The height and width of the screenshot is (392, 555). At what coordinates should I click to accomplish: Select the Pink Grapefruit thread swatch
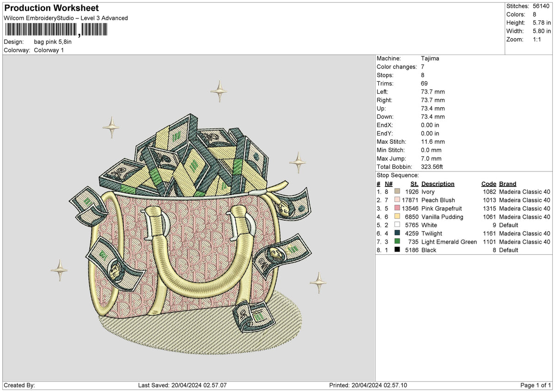397,208
